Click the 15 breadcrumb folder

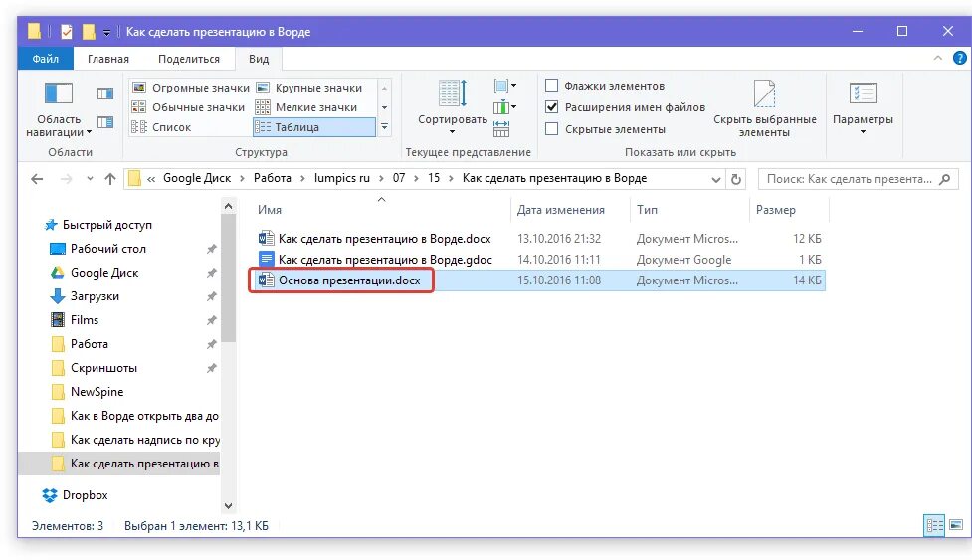click(x=434, y=178)
